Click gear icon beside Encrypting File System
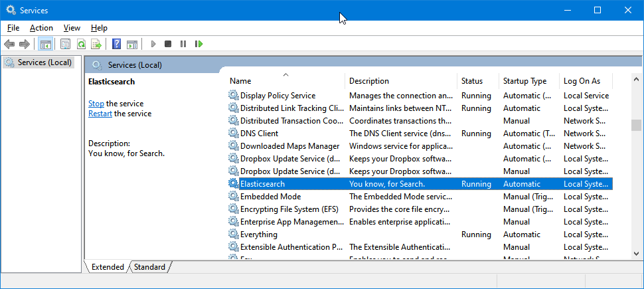The width and height of the screenshot is (644, 289). point(233,209)
